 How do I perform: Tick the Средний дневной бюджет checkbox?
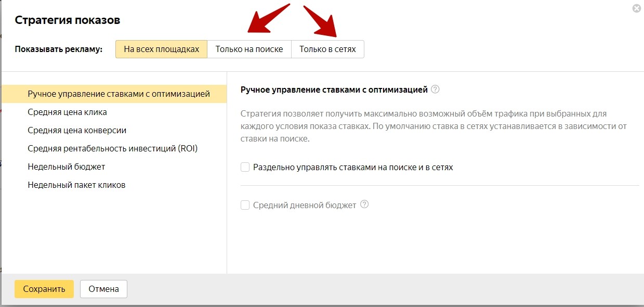(245, 205)
